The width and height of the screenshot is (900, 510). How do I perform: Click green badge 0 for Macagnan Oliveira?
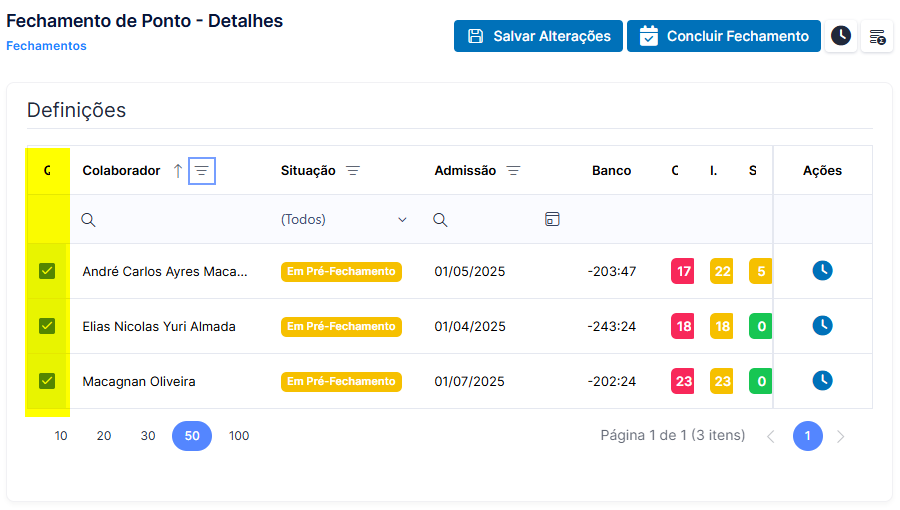pos(761,381)
